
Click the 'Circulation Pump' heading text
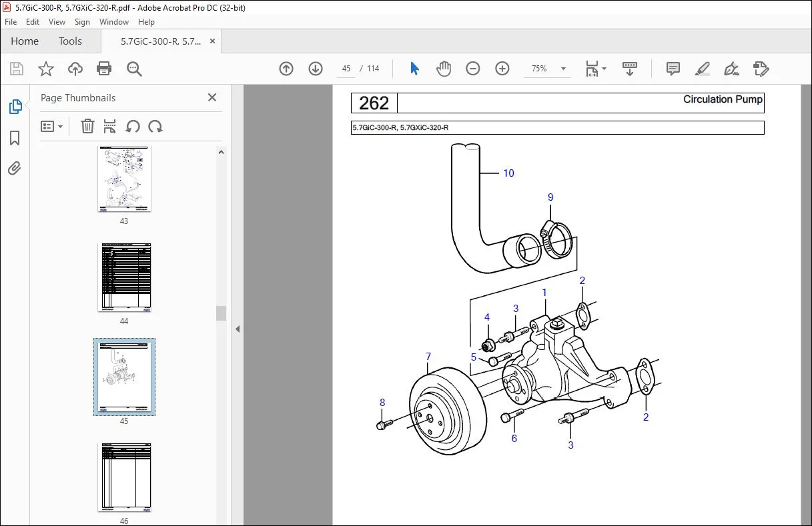723,99
